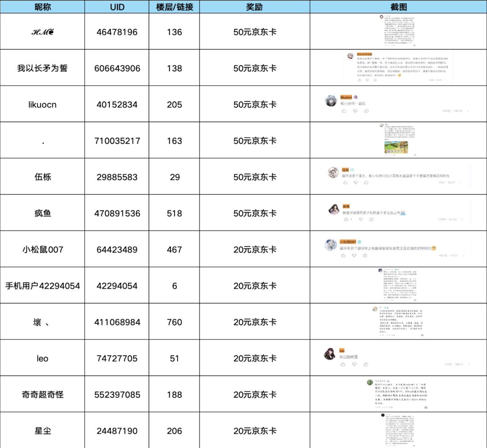
Task: Click the 楼层/链接 column header
Action: click(x=175, y=7)
